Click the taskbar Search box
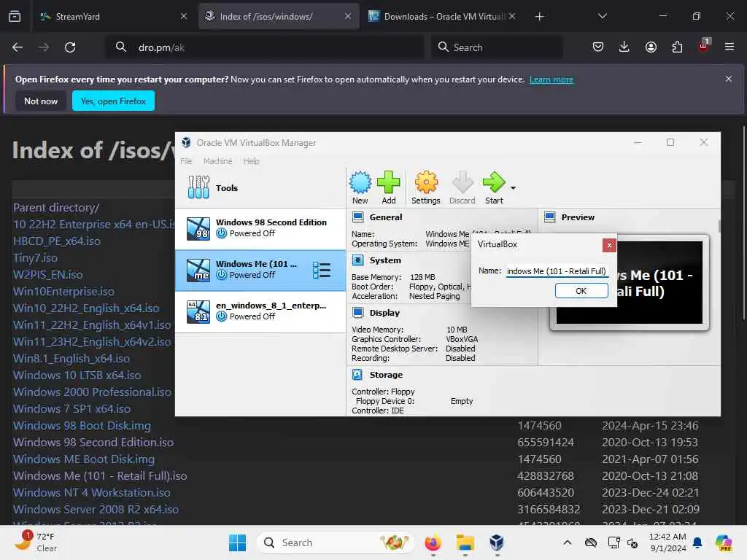747x560 pixels. [336, 542]
